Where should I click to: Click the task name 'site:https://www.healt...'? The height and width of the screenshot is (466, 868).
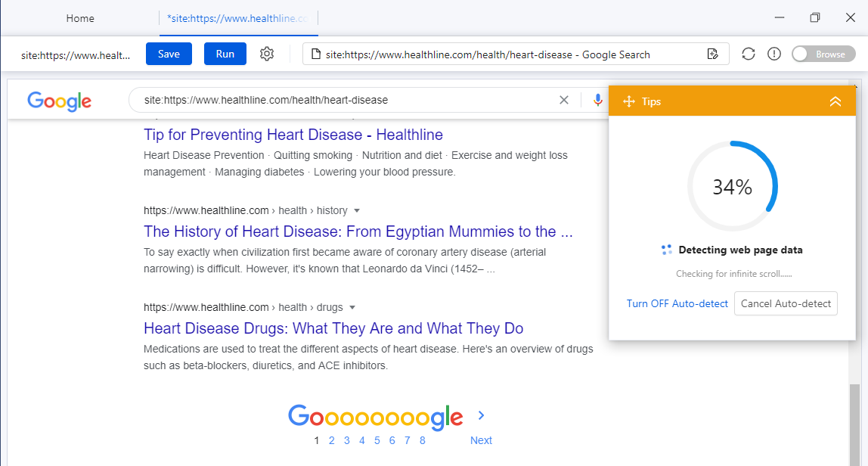(x=76, y=55)
